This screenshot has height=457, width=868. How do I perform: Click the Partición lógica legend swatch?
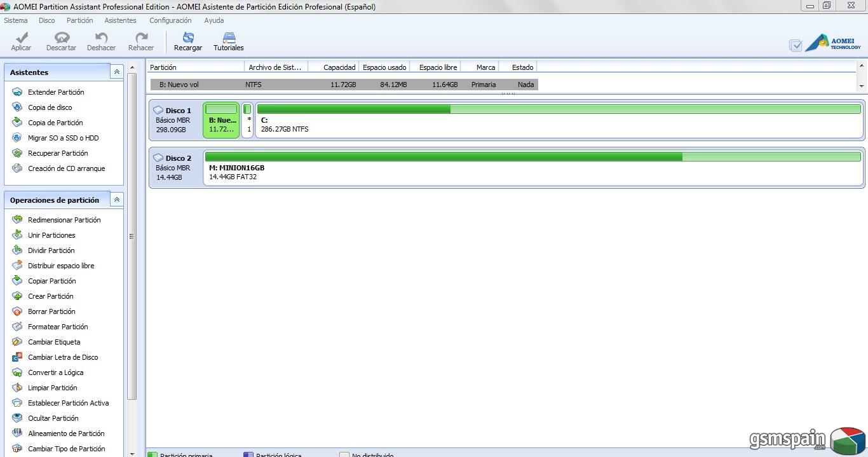tap(248, 455)
